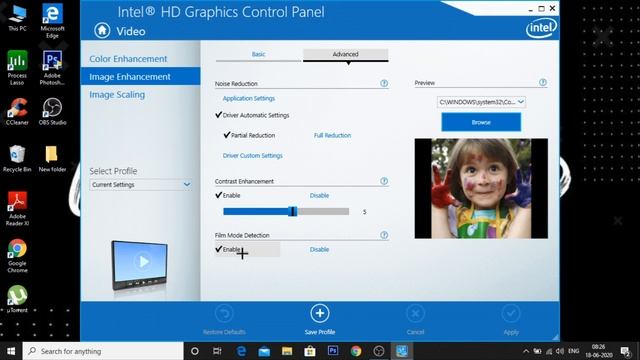The height and width of the screenshot is (360, 640).
Task: Click the Restore Defaults icon
Action: (x=224, y=313)
